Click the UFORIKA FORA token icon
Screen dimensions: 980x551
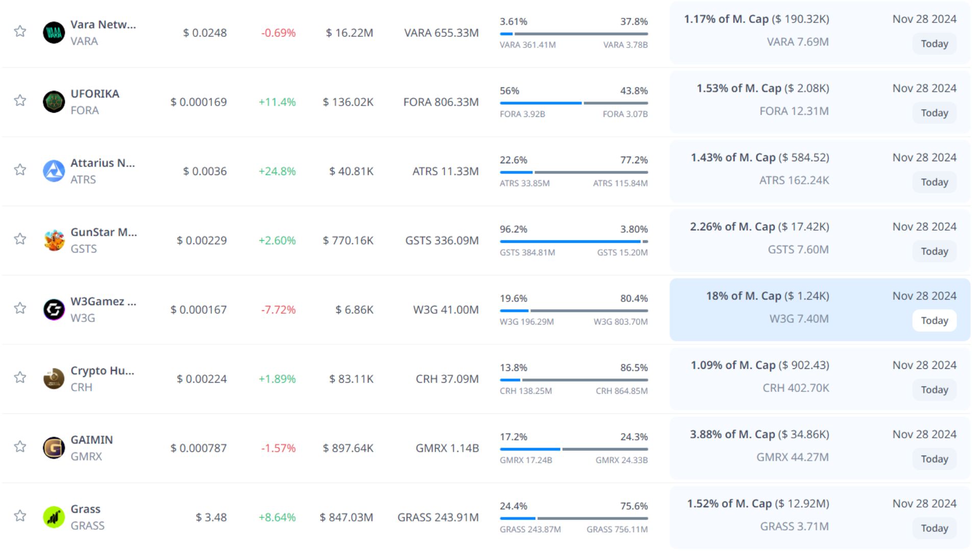54,102
